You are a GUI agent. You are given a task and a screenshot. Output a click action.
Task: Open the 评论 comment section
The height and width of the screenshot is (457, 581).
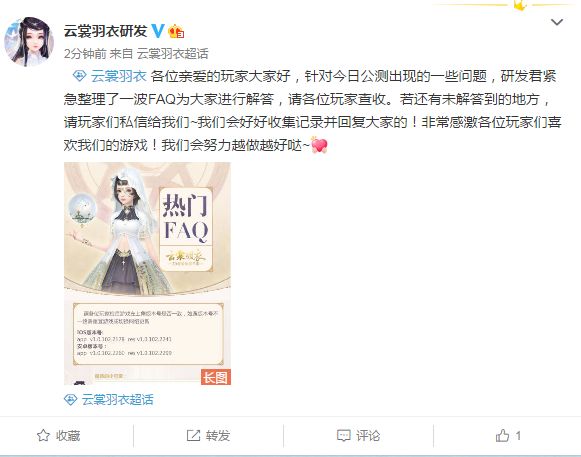click(359, 436)
